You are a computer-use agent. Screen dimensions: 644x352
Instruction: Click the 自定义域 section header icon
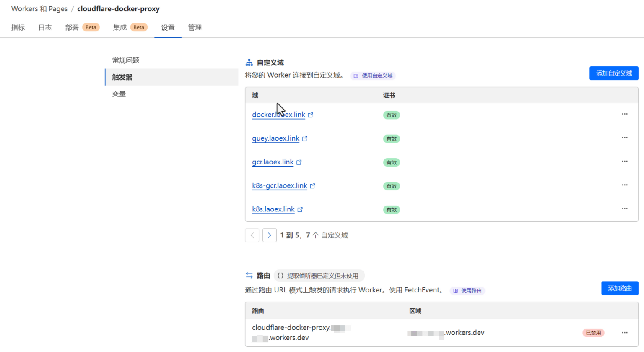(x=249, y=62)
